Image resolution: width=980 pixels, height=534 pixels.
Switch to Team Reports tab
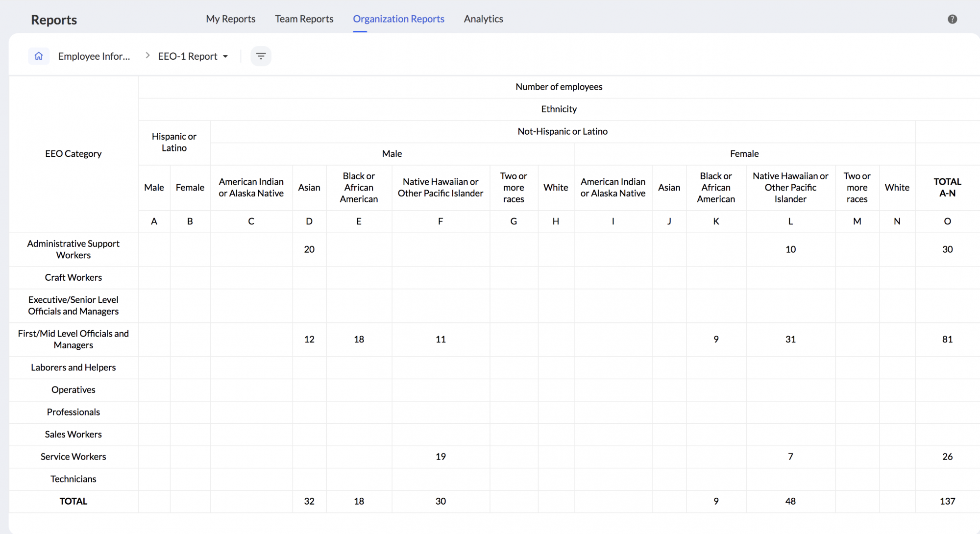click(304, 19)
